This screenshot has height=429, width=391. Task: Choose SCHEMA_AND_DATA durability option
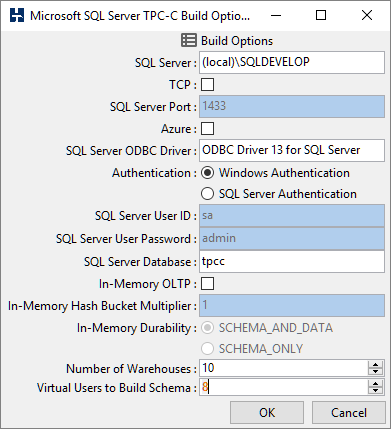(207, 328)
